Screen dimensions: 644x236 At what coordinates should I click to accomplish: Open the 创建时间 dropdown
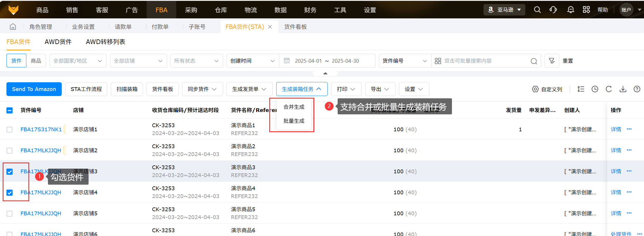(253, 61)
